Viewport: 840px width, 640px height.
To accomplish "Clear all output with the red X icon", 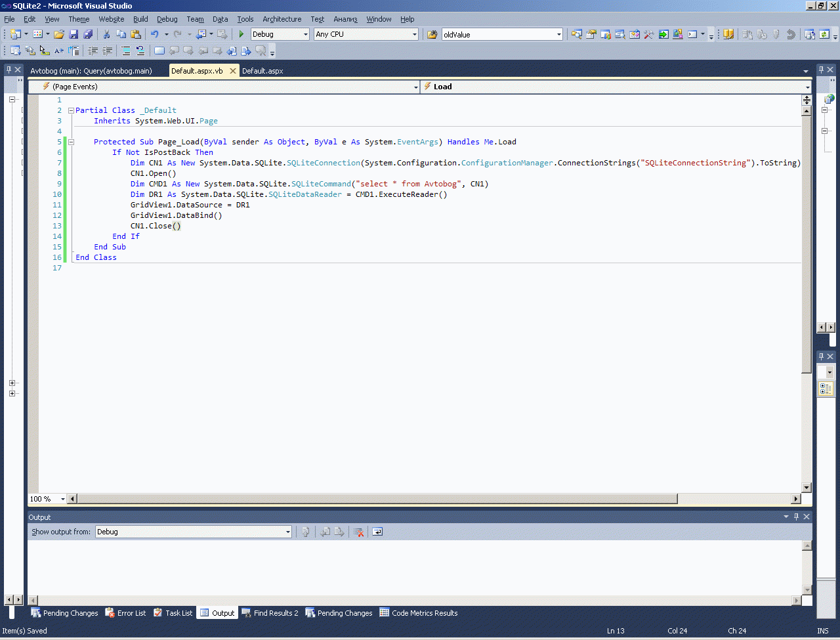I will pos(359,532).
